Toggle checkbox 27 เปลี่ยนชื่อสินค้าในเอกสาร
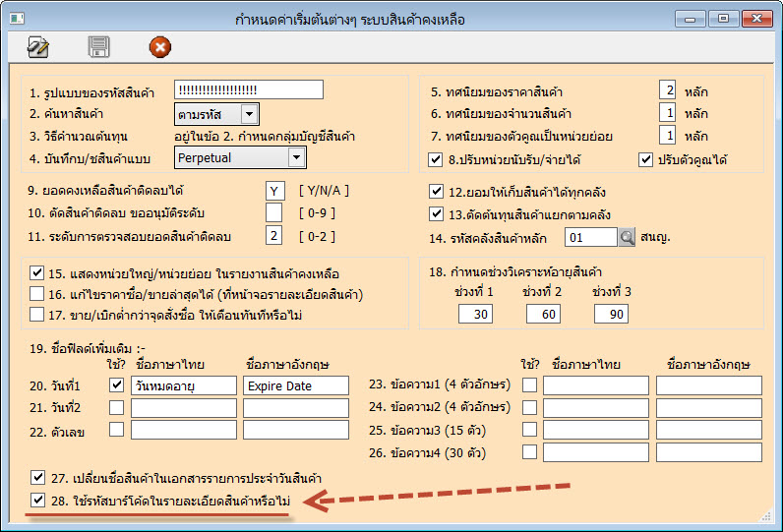The image size is (783, 532). click(37, 477)
